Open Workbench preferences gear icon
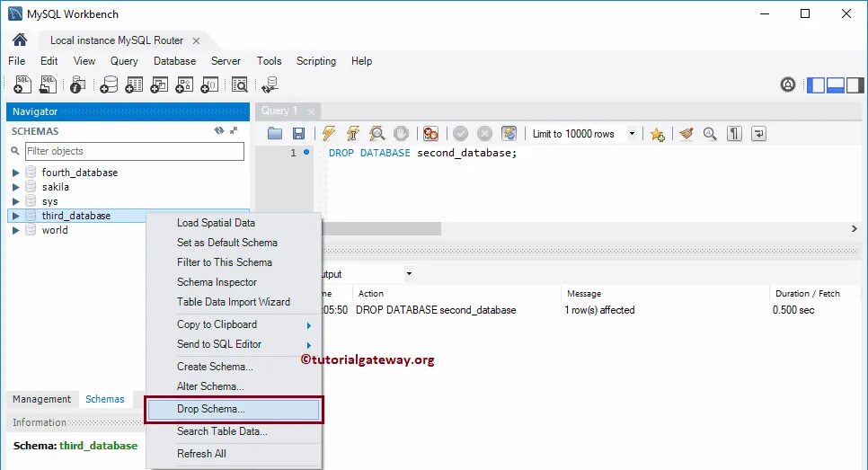The height and width of the screenshot is (470, 868). (788, 84)
